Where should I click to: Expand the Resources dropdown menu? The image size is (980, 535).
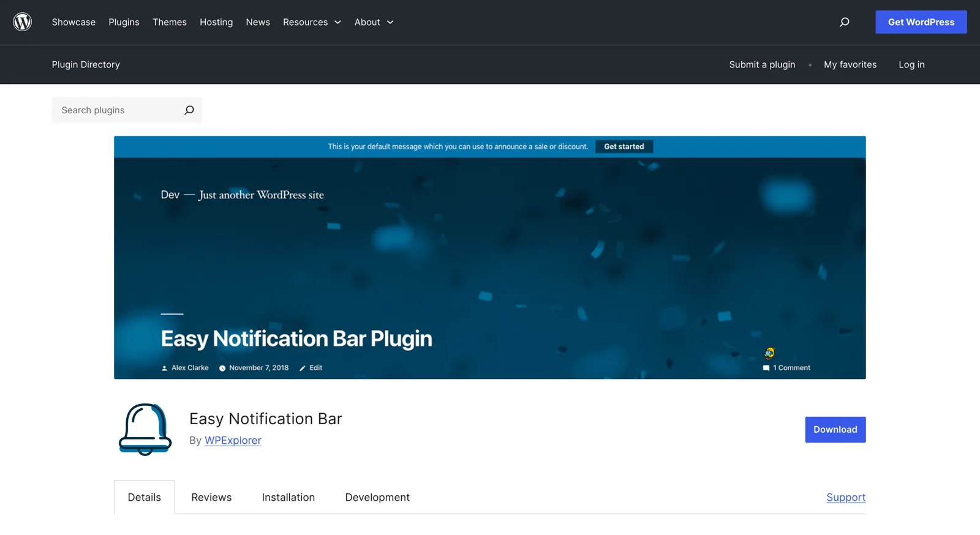tap(312, 22)
